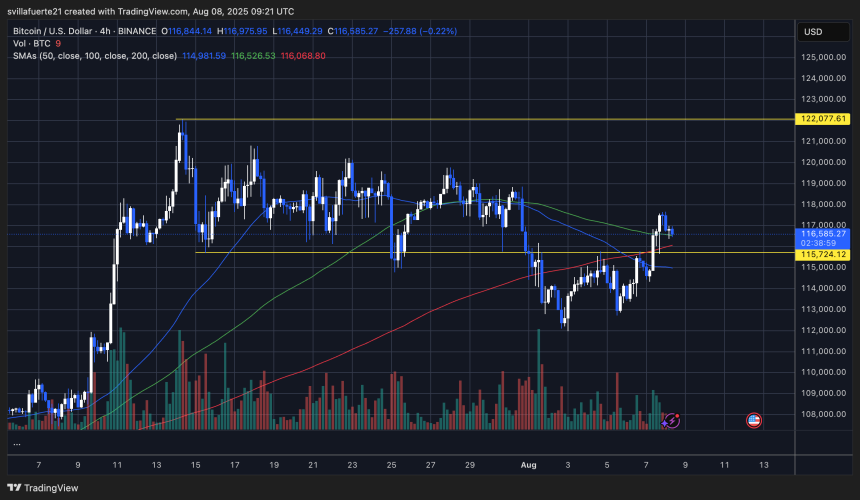
Task: Click the Aug date label on time axis
Action: [x=528, y=465]
